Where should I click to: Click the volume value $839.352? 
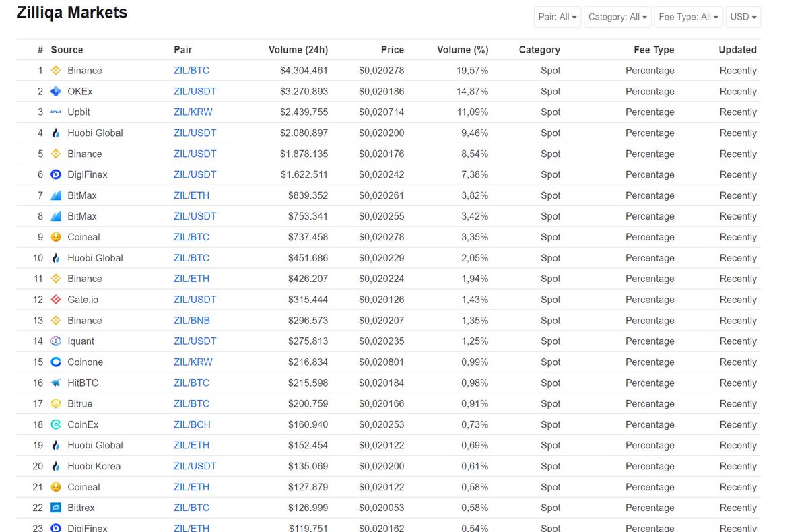click(308, 196)
